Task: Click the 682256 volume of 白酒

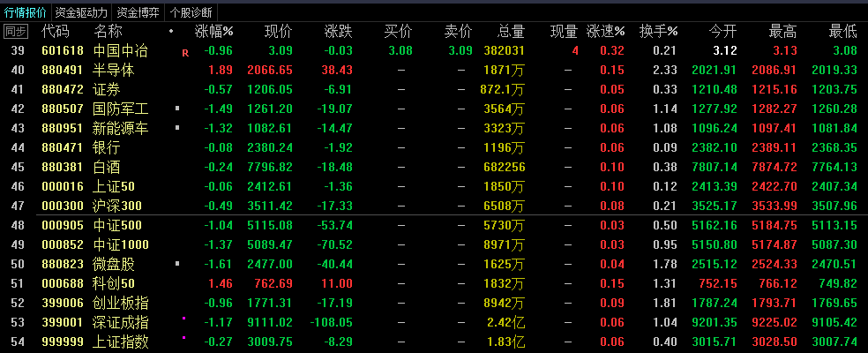Action: (505, 168)
